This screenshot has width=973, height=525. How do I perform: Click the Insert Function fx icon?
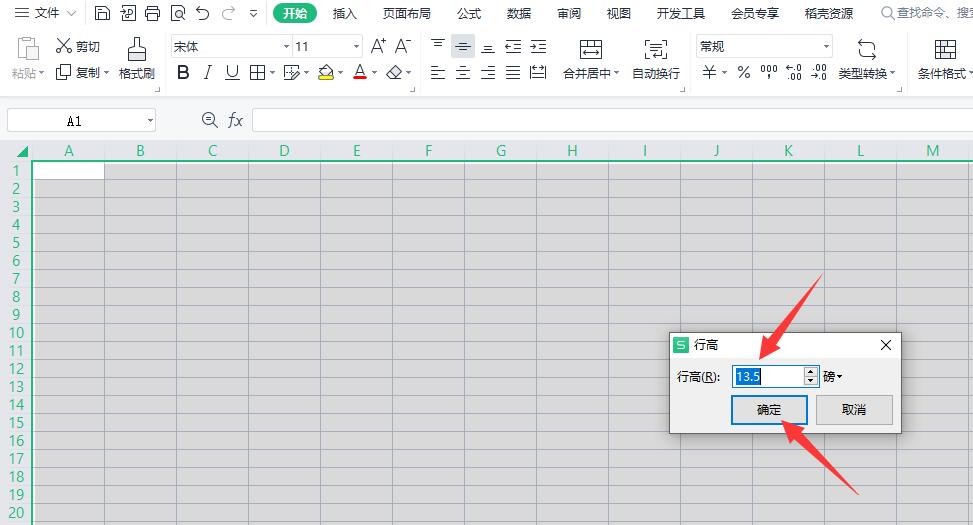[235, 120]
